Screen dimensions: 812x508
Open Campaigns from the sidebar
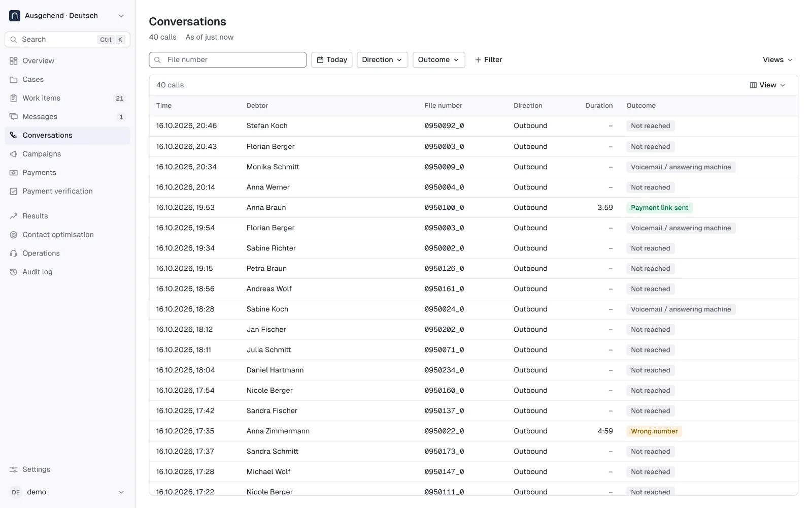point(67,154)
